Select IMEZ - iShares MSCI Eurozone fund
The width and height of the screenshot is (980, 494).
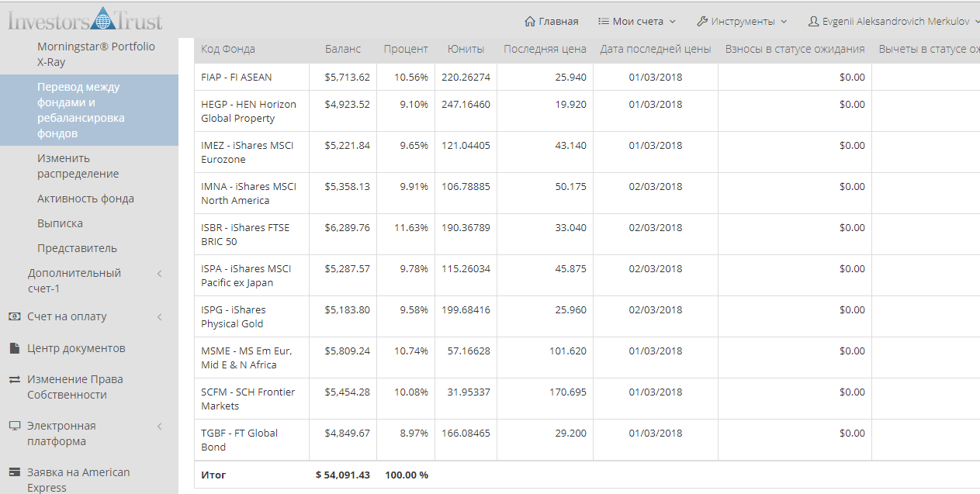(x=247, y=152)
